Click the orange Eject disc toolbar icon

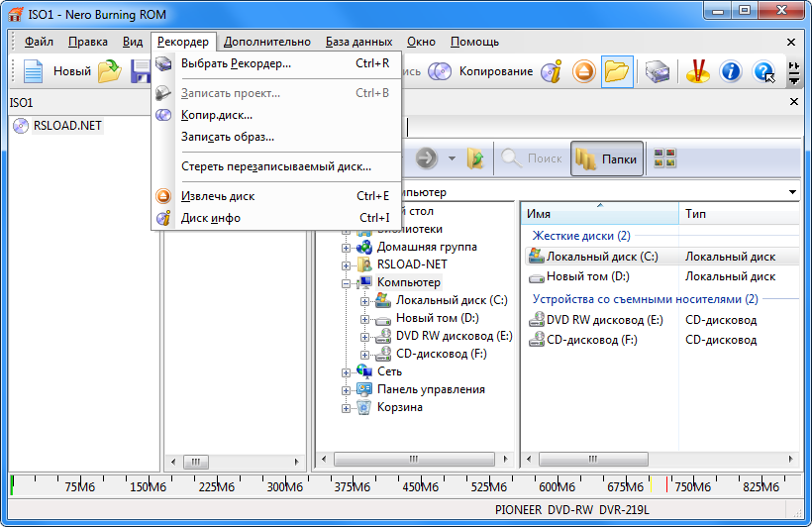pos(584,71)
